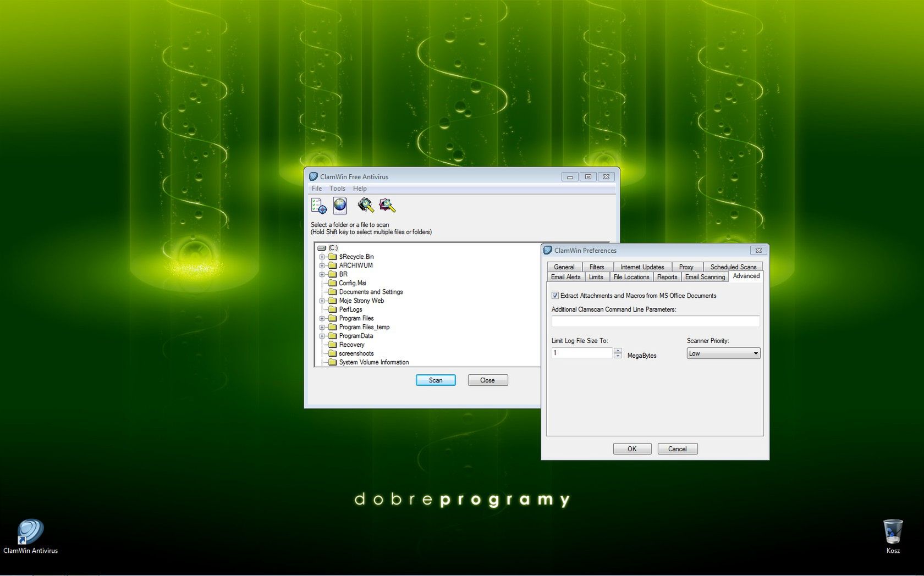
Task: Click the ARCHIWUM folder icon
Action: [x=332, y=265]
